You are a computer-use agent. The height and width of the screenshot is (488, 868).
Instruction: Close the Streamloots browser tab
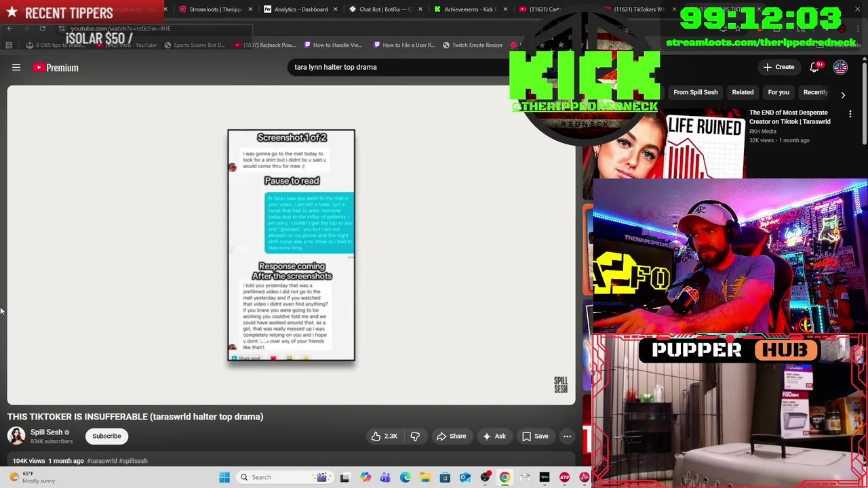[x=250, y=9]
